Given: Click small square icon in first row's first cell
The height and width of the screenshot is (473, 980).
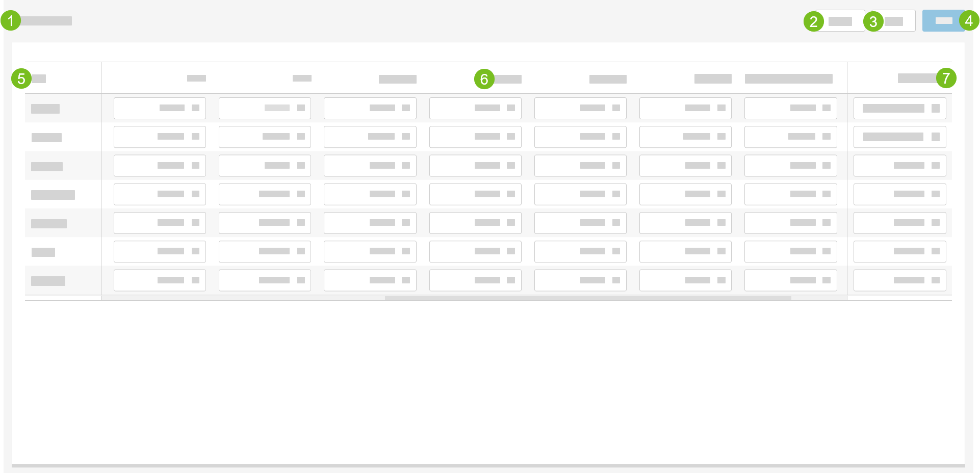Looking at the screenshot, I should [195, 108].
